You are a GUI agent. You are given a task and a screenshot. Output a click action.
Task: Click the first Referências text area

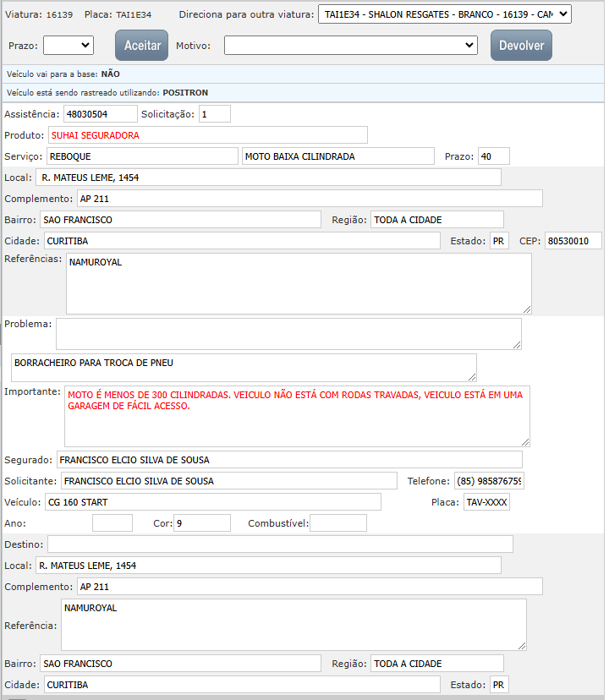299,283
